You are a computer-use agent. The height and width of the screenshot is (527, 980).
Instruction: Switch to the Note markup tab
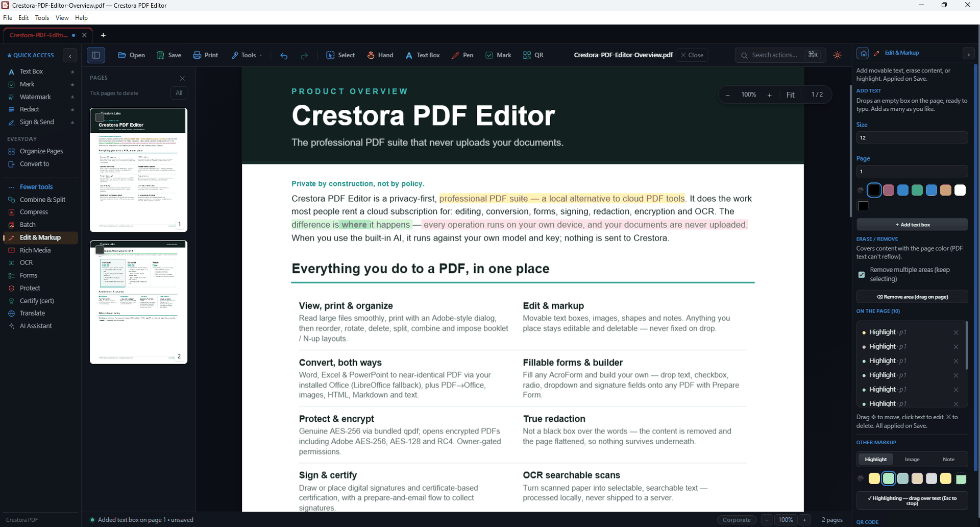point(948,459)
